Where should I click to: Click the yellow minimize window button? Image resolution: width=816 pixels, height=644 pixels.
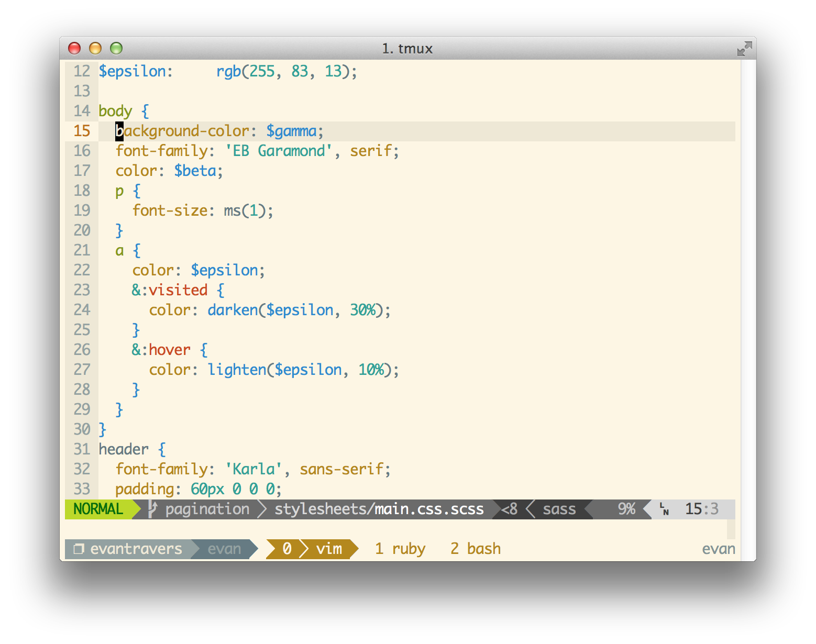point(95,48)
